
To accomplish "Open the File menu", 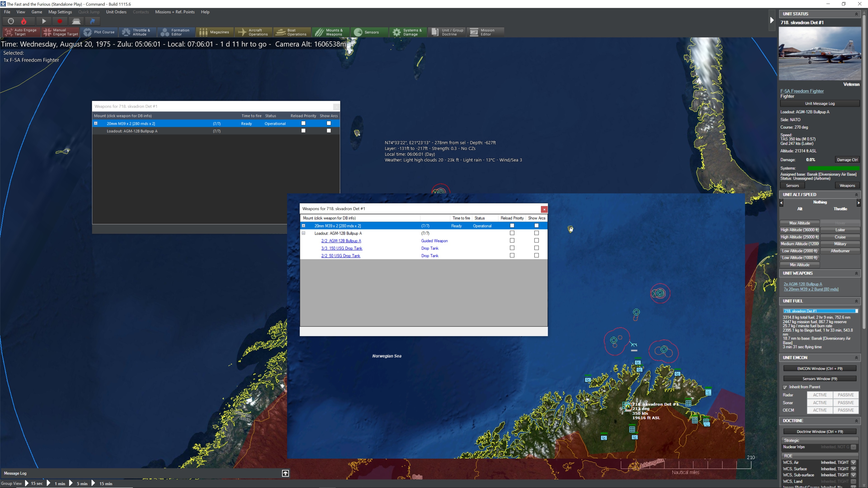I will 7,12.
